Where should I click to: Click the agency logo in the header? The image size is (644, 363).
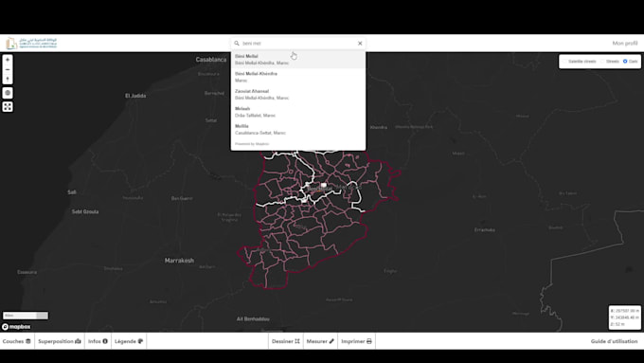(x=31, y=44)
